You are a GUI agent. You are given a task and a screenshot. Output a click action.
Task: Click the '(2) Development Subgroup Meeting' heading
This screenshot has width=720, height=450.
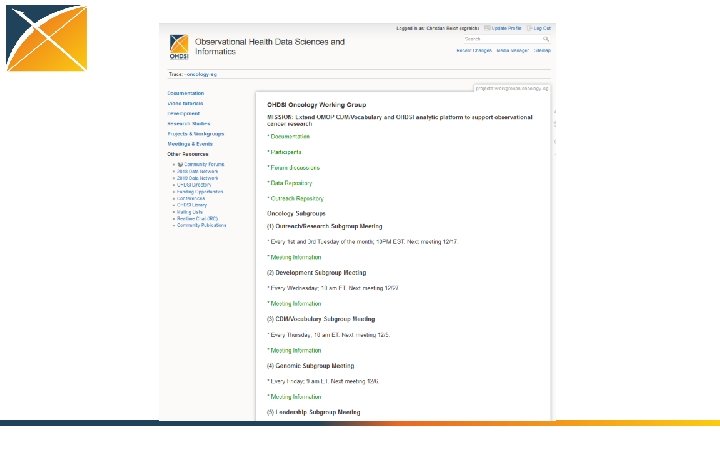(317, 273)
